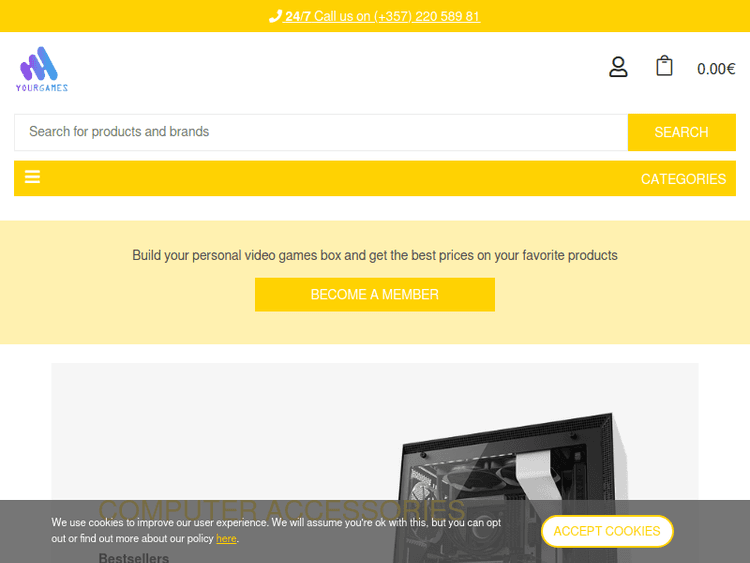This screenshot has height=563, width=750.
Task: Open the user account icon
Action: (618, 67)
